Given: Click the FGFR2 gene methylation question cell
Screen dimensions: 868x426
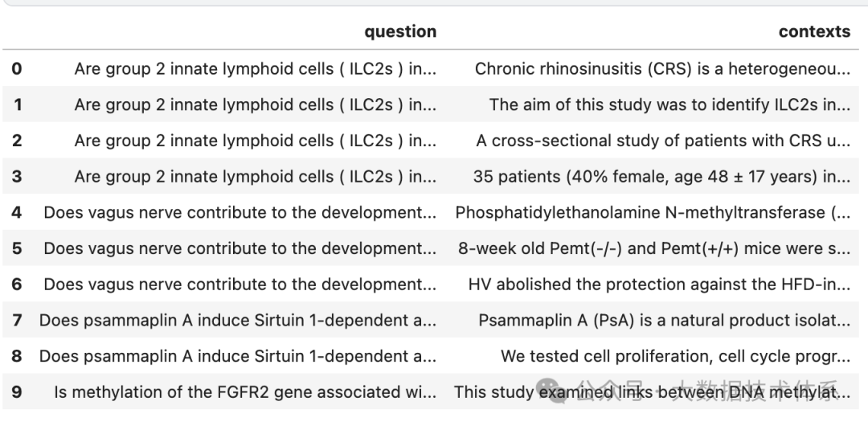Looking at the screenshot, I should pyautogui.click(x=245, y=392).
